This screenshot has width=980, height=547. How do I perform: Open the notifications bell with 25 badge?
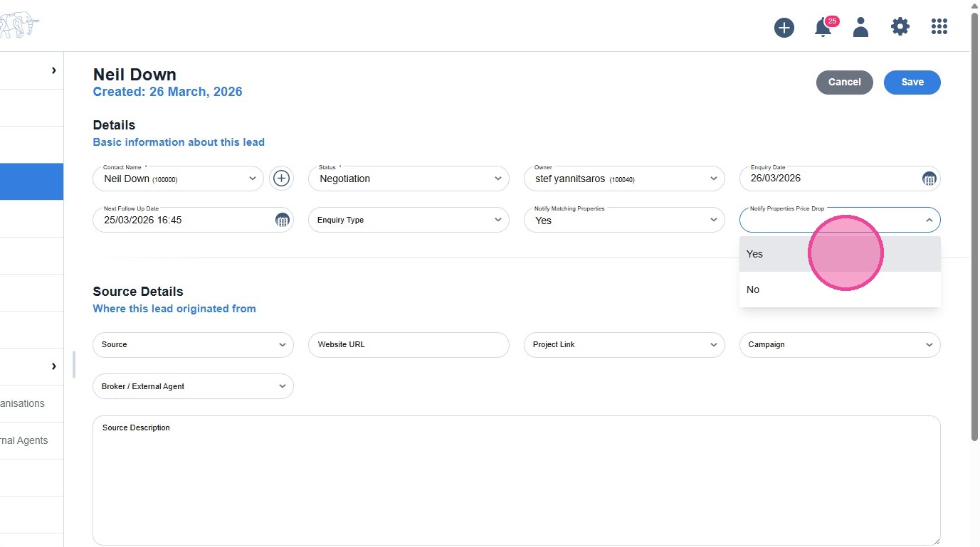tap(823, 28)
